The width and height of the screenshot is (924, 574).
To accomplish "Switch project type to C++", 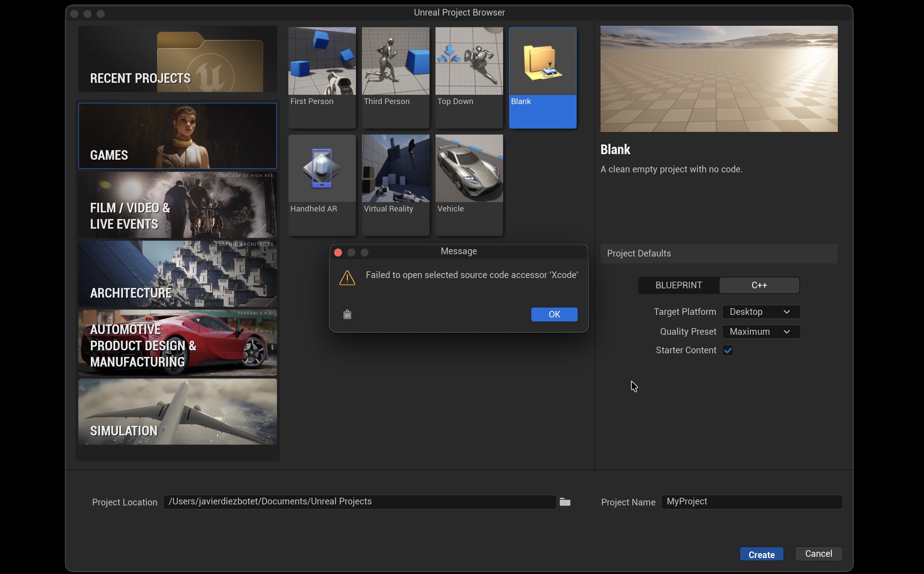I will coord(759,285).
